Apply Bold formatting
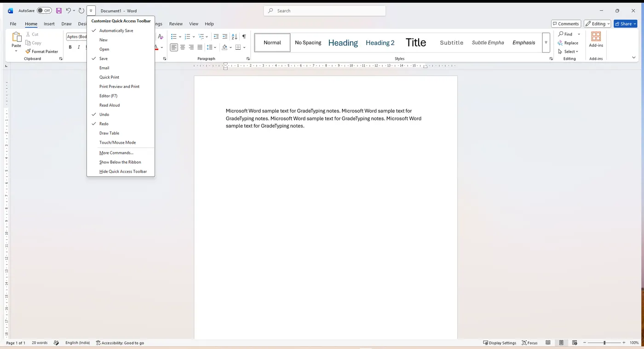The width and height of the screenshot is (644, 349). pyautogui.click(x=70, y=47)
